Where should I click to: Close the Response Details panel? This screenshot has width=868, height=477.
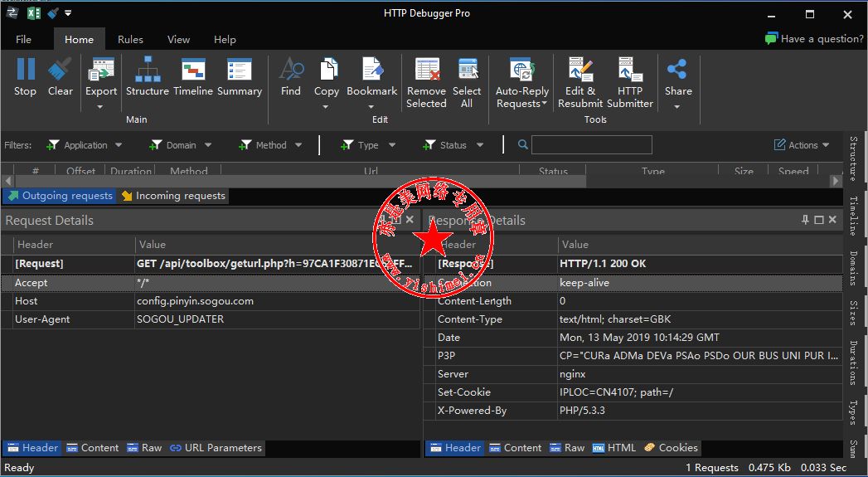(832, 220)
